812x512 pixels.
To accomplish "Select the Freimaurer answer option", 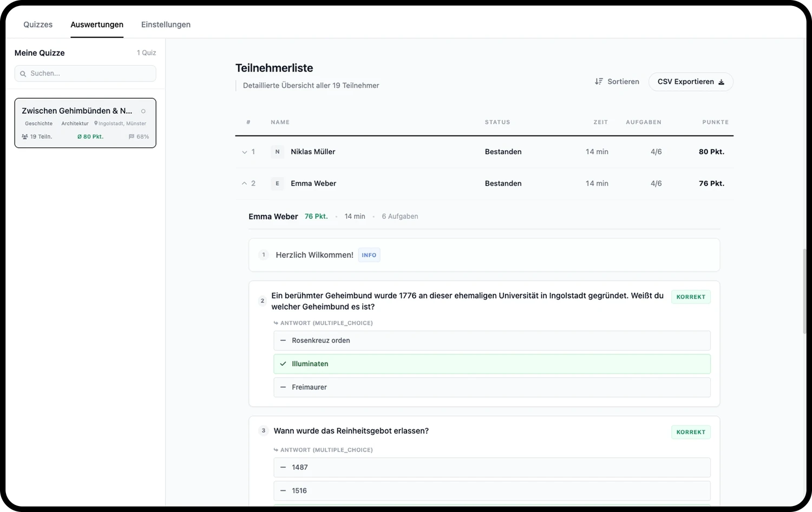I will pyautogui.click(x=492, y=387).
